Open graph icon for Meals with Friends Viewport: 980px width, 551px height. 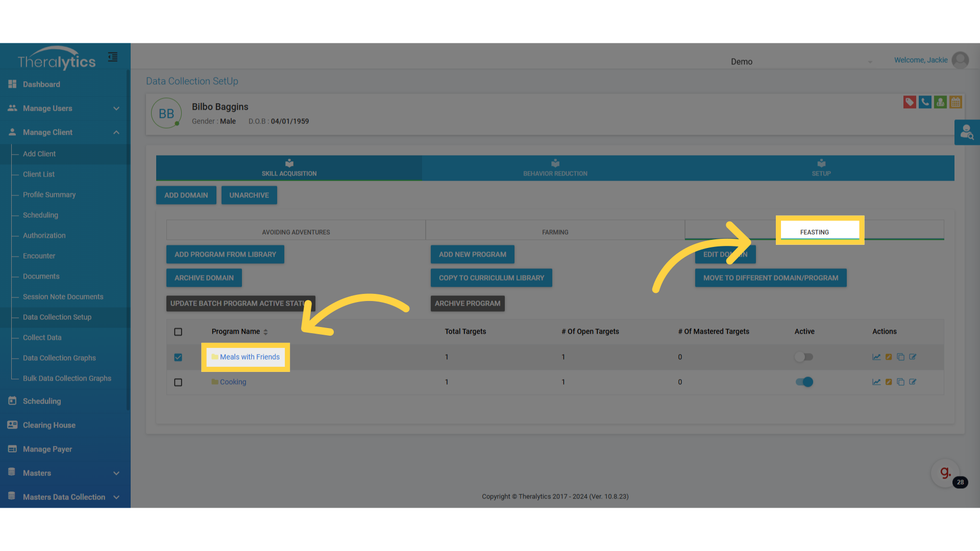(876, 357)
